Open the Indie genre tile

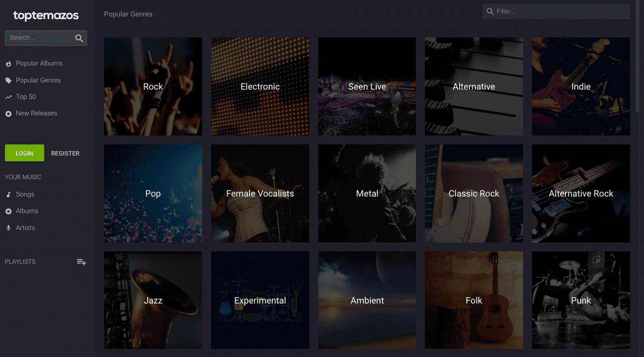581,86
